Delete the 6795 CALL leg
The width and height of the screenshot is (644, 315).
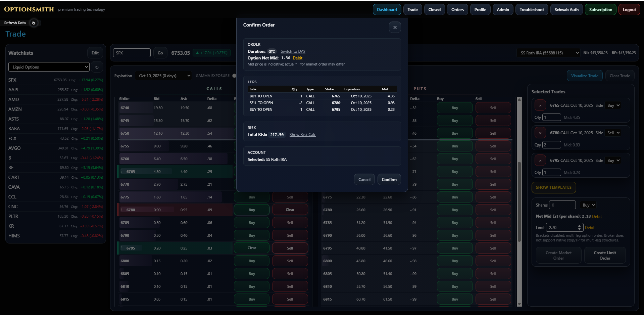(540, 161)
